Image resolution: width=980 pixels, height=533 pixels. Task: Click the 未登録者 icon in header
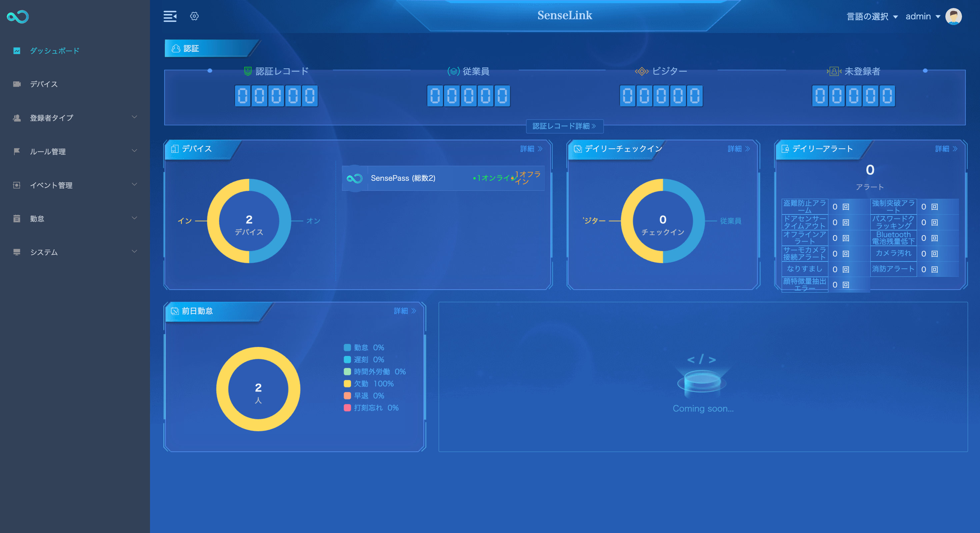(x=834, y=70)
